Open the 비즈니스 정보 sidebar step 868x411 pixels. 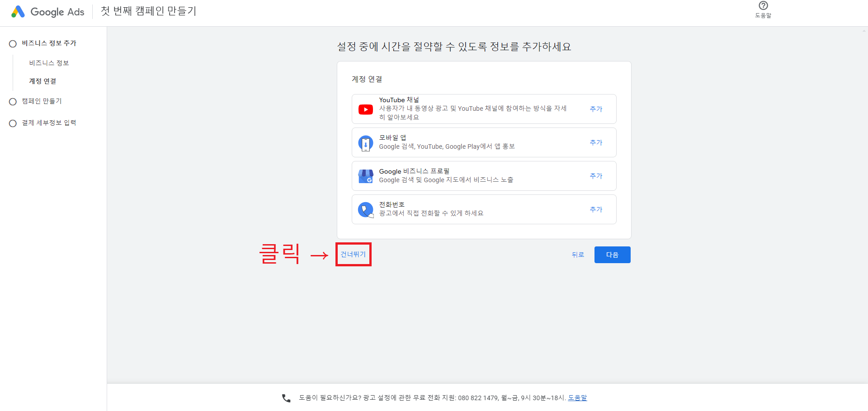(48, 63)
